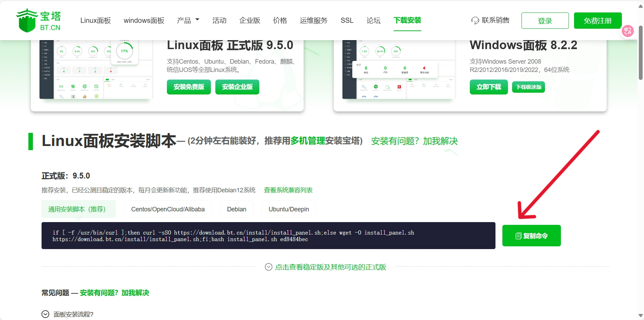This screenshot has height=320, width=644.
Task: Open 查看系统兼容列表 link
Action: click(x=288, y=190)
